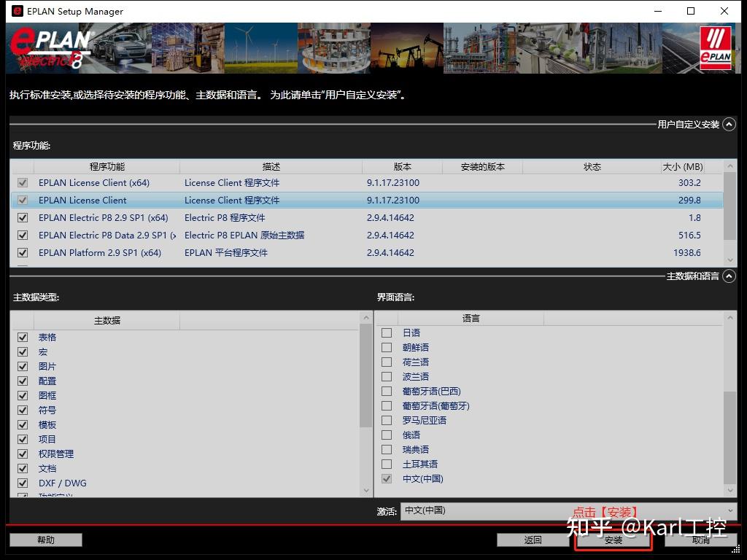Enable the 荷兰语 language checkbox
This screenshot has height=560, width=747.
[387, 362]
